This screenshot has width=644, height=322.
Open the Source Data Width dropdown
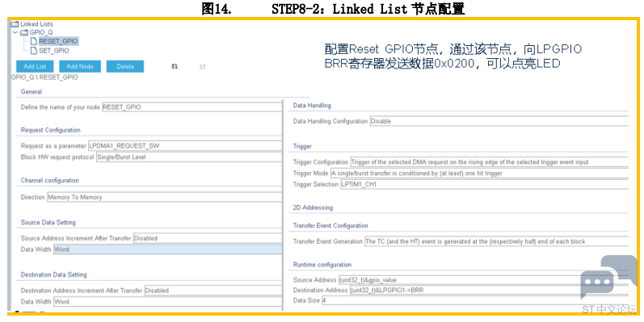pyautogui.click(x=167, y=249)
